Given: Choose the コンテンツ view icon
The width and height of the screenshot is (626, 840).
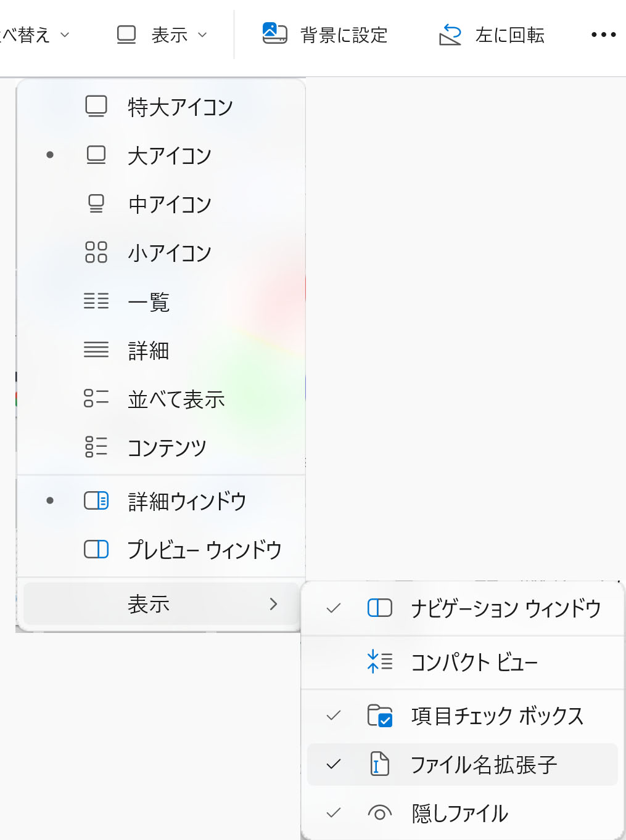Looking at the screenshot, I should pos(96,447).
